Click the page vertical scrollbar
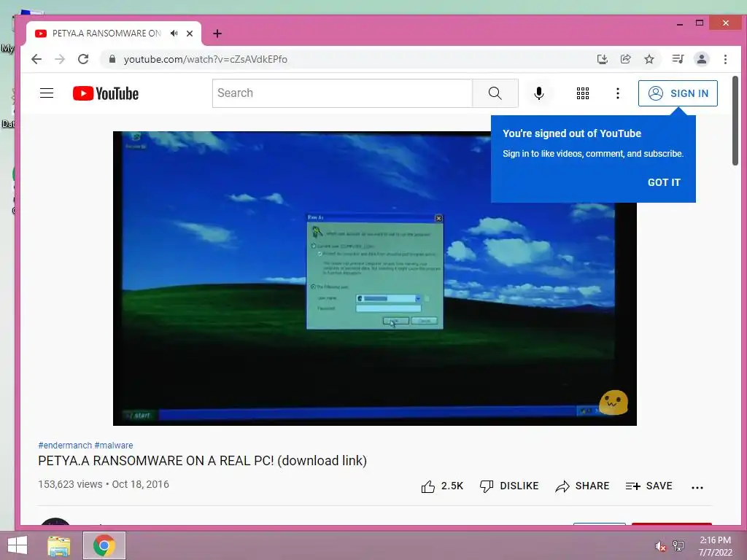Screen dimensions: 747x560 coord(735,121)
